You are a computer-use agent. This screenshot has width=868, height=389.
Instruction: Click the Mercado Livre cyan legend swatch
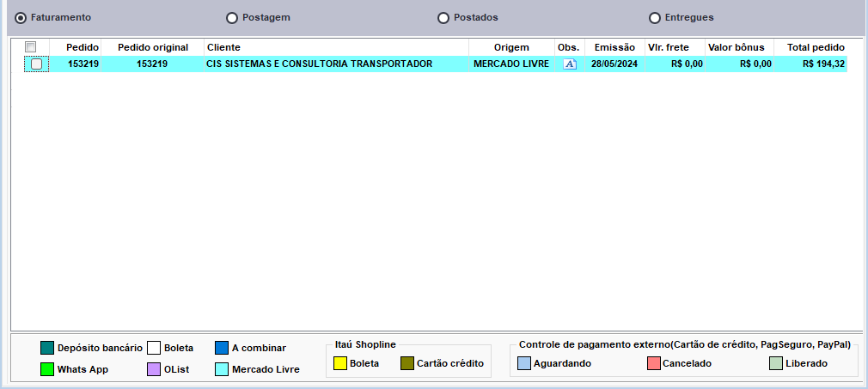222,369
